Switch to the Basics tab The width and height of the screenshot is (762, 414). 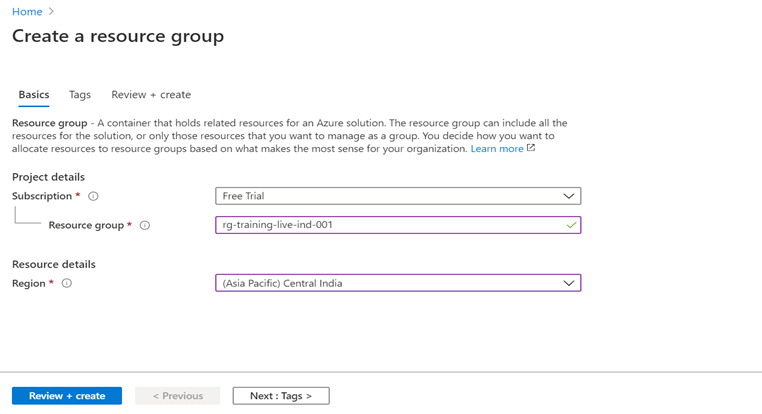[x=34, y=95]
